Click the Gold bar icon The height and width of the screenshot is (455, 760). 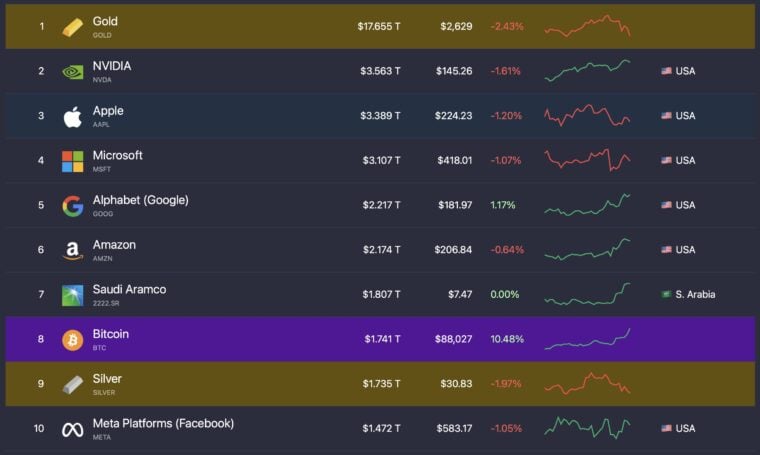click(72, 27)
